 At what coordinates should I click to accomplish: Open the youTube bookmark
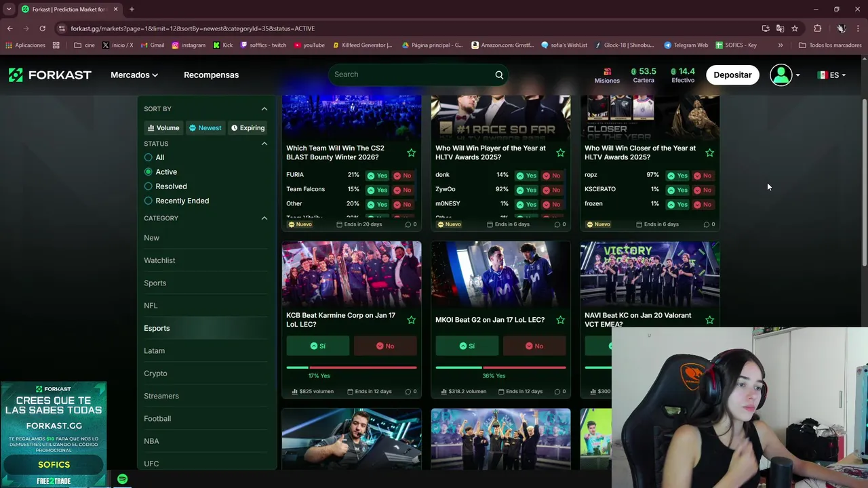point(309,45)
